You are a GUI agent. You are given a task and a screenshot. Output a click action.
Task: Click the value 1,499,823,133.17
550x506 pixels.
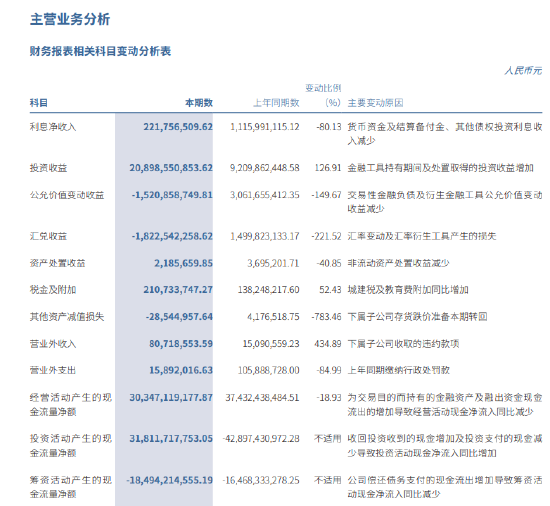[265, 236]
